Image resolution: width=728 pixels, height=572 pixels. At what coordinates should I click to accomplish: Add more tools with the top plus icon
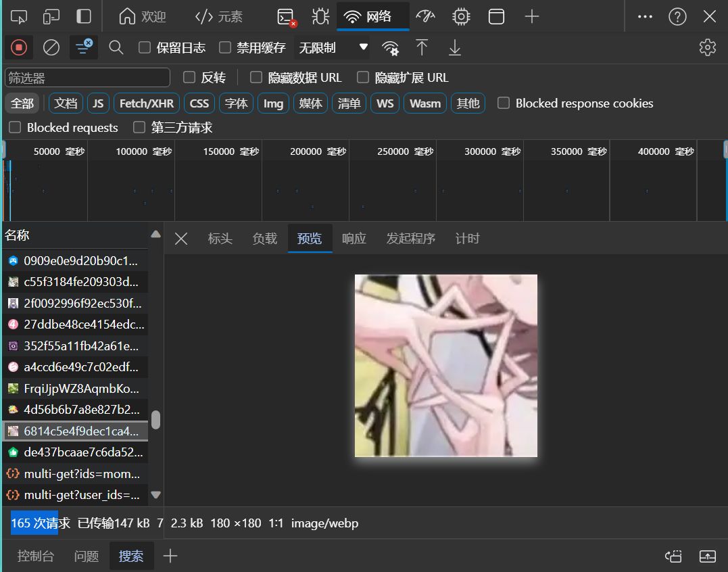point(531,17)
